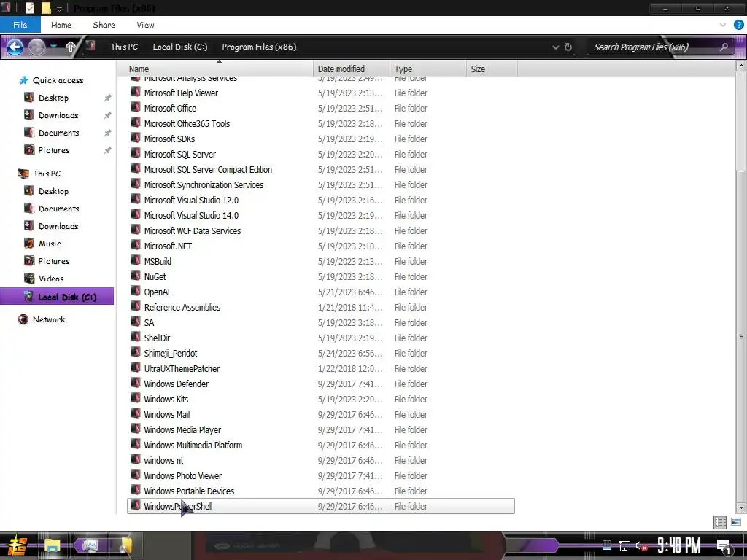Screen dimensions: 747x560
Task: Select Microsoft.NET folder name
Action: click(168, 246)
